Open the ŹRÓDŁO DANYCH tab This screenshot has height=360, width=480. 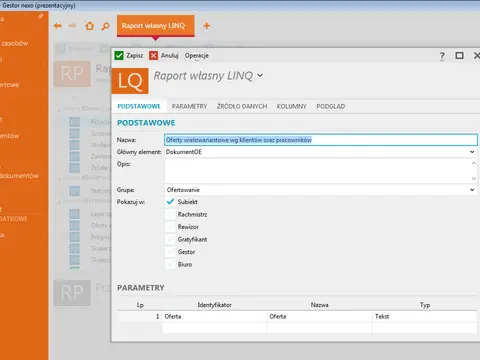[x=242, y=106]
